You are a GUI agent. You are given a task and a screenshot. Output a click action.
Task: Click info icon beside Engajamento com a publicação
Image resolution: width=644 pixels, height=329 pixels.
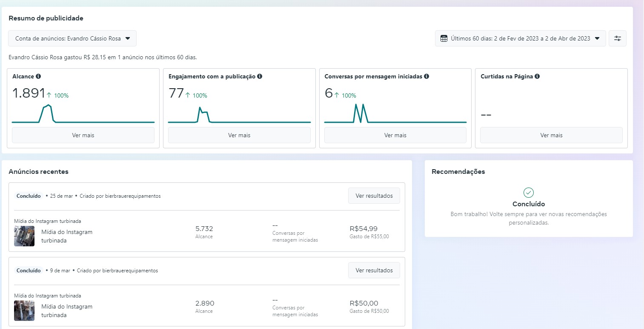[x=260, y=77]
